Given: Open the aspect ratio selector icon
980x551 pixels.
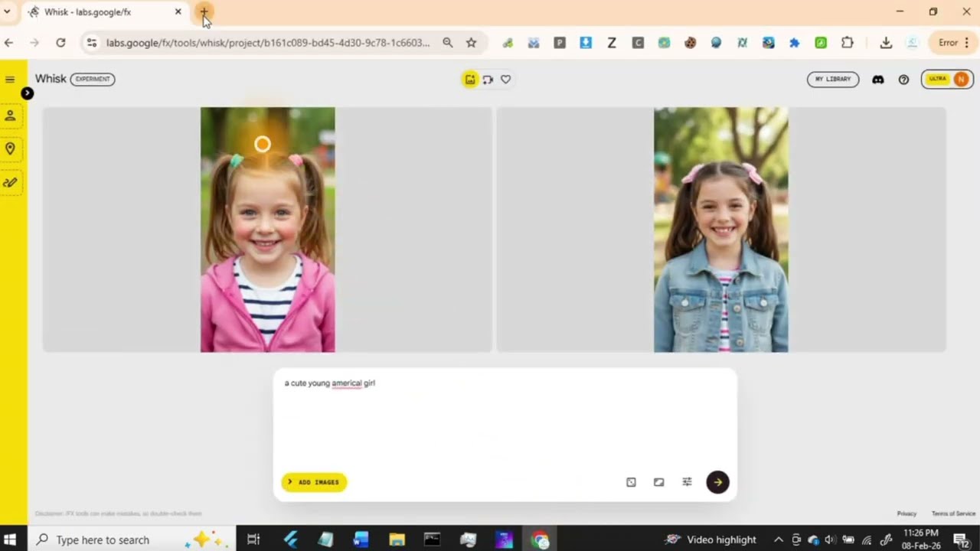Looking at the screenshot, I should 658,482.
